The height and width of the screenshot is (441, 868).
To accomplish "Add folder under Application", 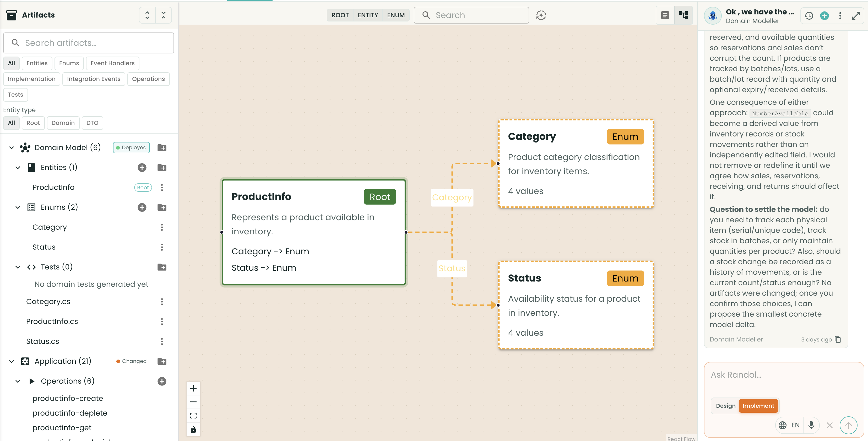I will pyautogui.click(x=162, y=361).
